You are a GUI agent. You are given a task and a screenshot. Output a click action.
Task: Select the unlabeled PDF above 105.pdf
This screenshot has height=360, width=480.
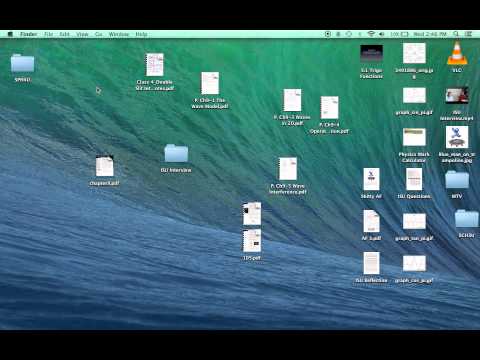(252, 213)
